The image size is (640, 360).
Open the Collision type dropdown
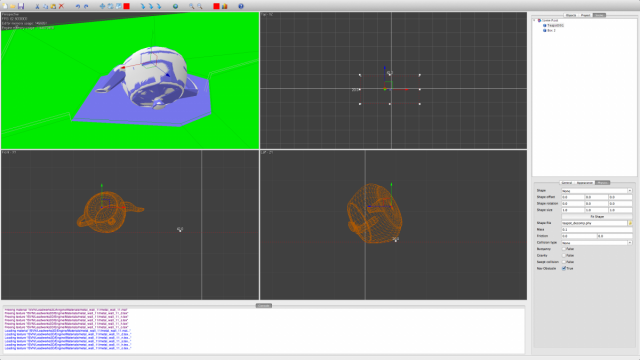point(597,242)
